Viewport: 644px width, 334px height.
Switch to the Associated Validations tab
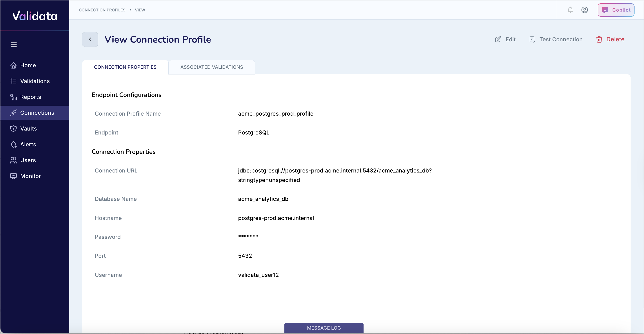coord(211,67)
